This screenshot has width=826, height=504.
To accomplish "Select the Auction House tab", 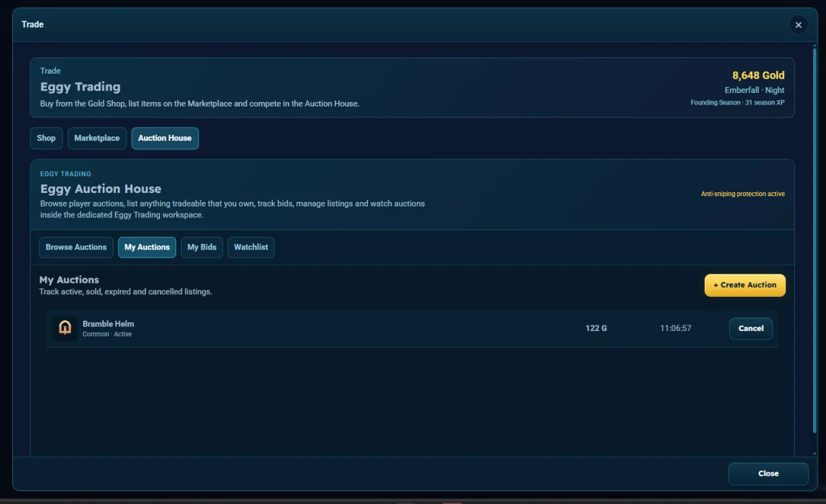I will point(165,138).
